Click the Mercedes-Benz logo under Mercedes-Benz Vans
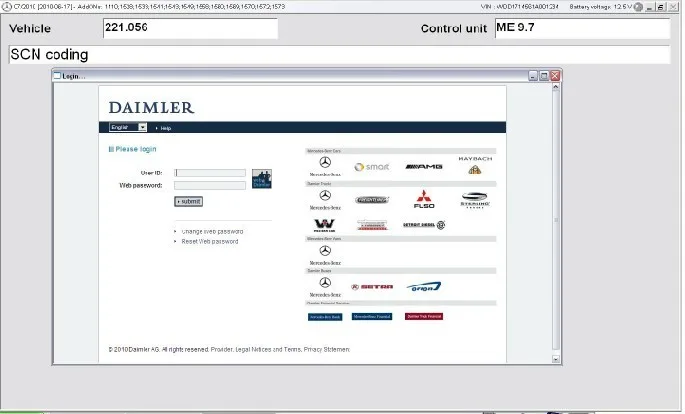The width and height of the screenshot is (685, 414). click(325, 255)
